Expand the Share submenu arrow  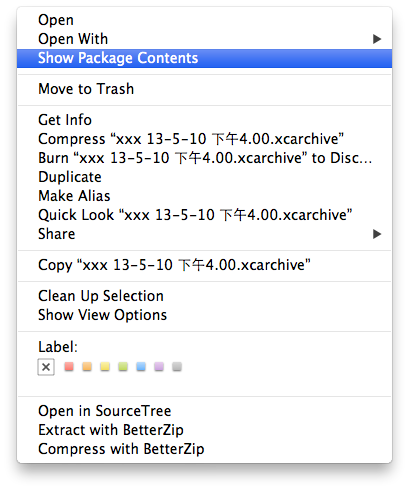[377, 234]
